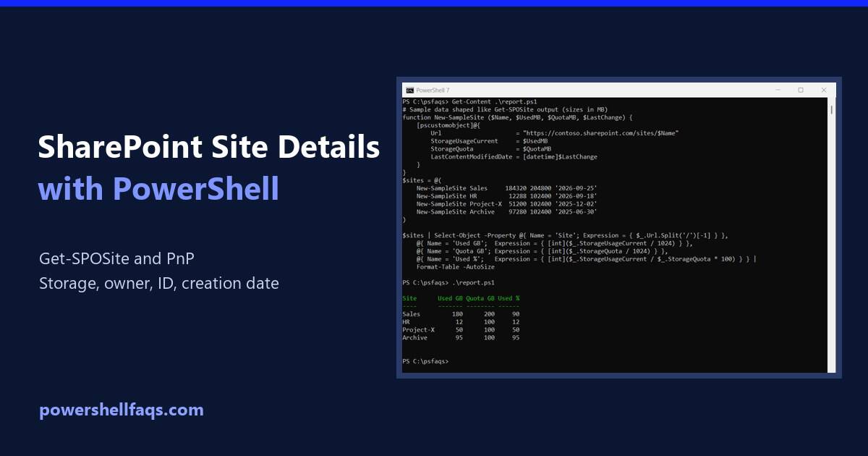Click the "Name = 'Quota GB'" expression line
This screenshot has width=868, height=456.
(542, 251)
